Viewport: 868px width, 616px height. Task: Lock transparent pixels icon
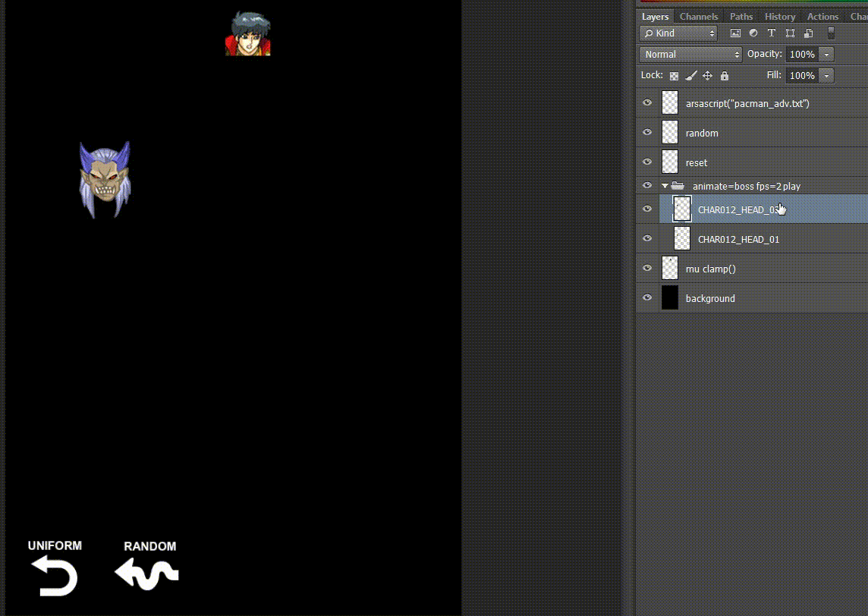pyautogui.click(x=673, y=76)
